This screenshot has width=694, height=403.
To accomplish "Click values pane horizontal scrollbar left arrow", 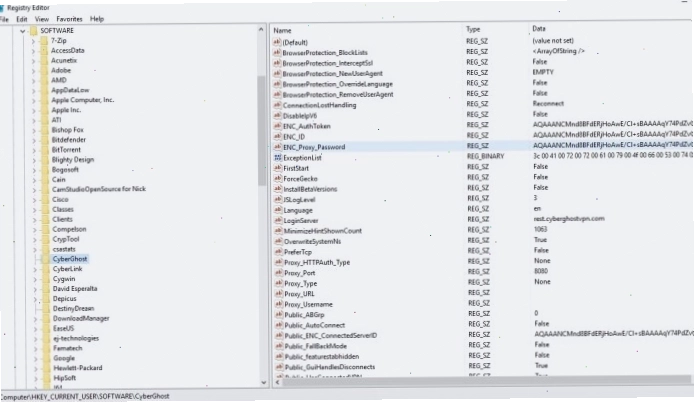I will [x=278, y=381].
